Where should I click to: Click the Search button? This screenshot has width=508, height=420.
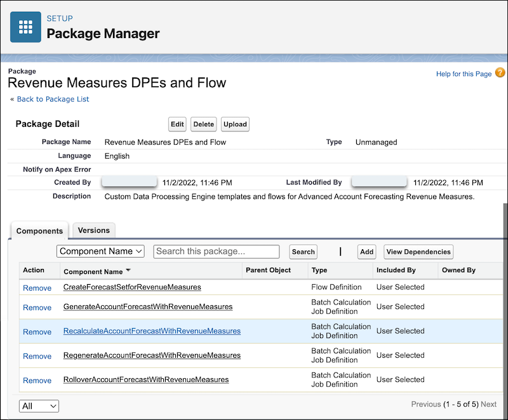pos(304,252)
